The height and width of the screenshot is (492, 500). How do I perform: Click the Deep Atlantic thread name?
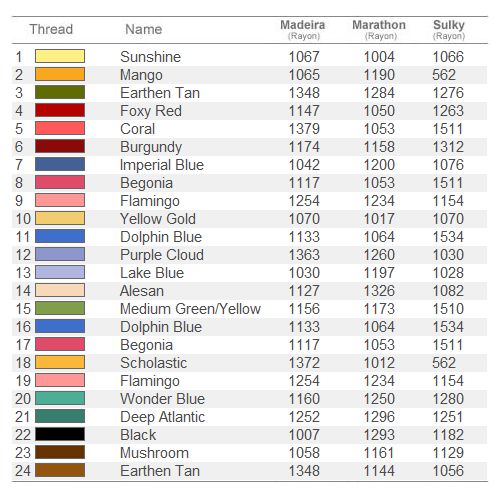tap(162, 417)
